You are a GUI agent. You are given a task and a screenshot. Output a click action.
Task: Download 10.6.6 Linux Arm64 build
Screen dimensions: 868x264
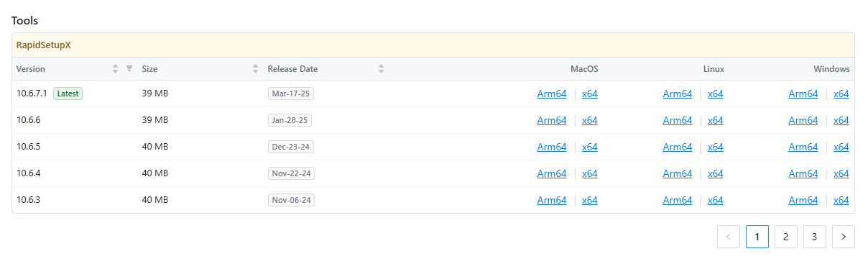[678, 120]
